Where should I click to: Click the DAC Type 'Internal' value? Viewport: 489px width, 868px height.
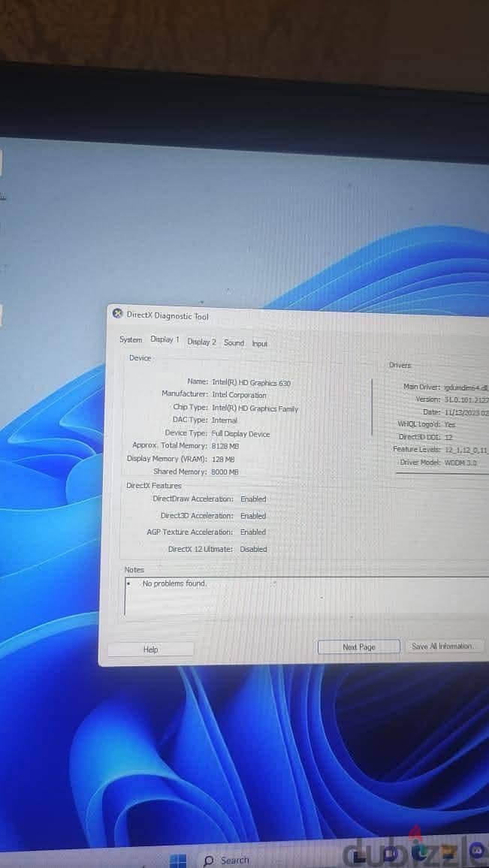click(x=225, y=420)
